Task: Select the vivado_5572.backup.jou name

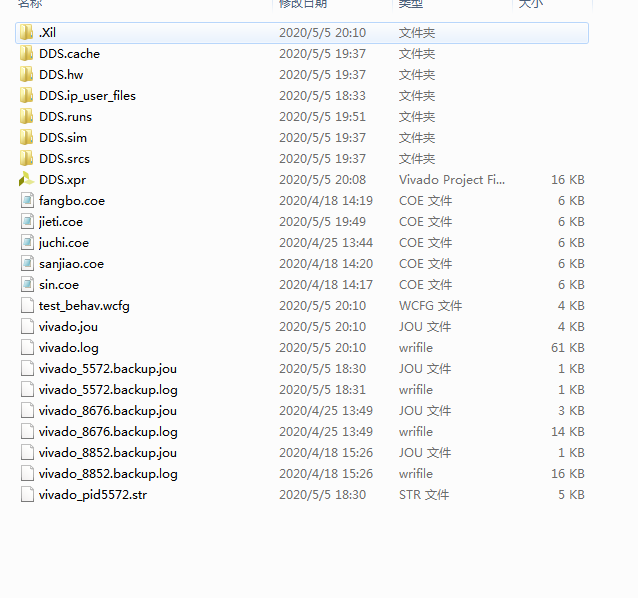Action: [108, 369]
